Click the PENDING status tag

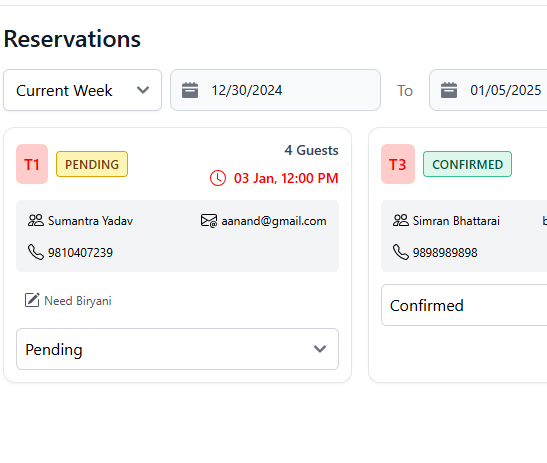[92, 164]
